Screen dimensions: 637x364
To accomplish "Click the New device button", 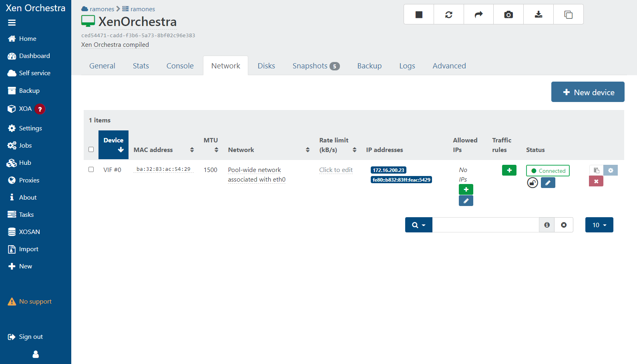I will tap(588, 92).
